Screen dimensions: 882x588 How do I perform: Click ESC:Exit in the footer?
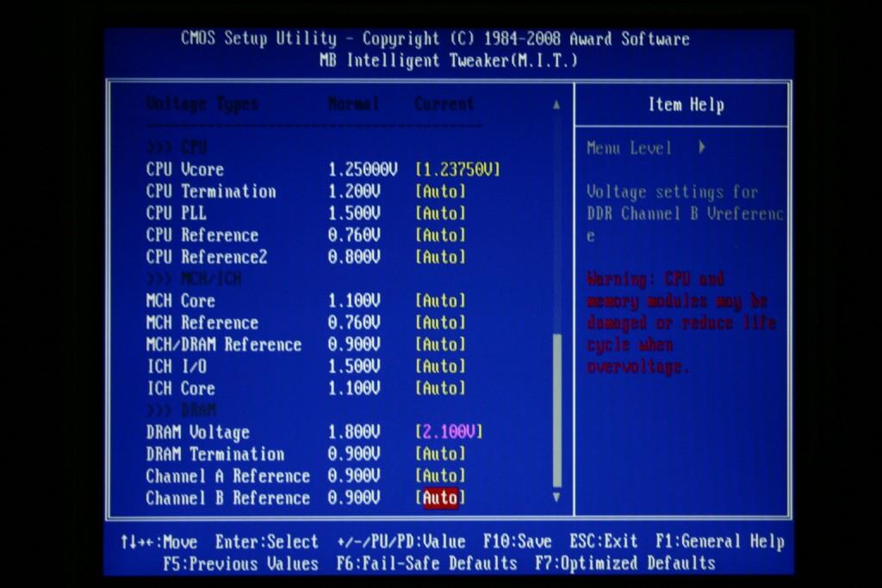coord(604,542)
